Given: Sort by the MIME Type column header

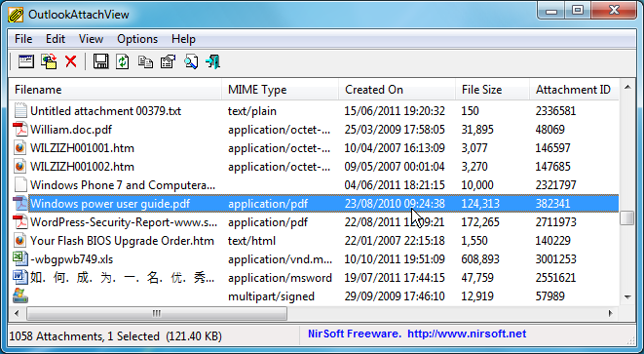Looking at the screenshot, I should (x=281, y=90).
